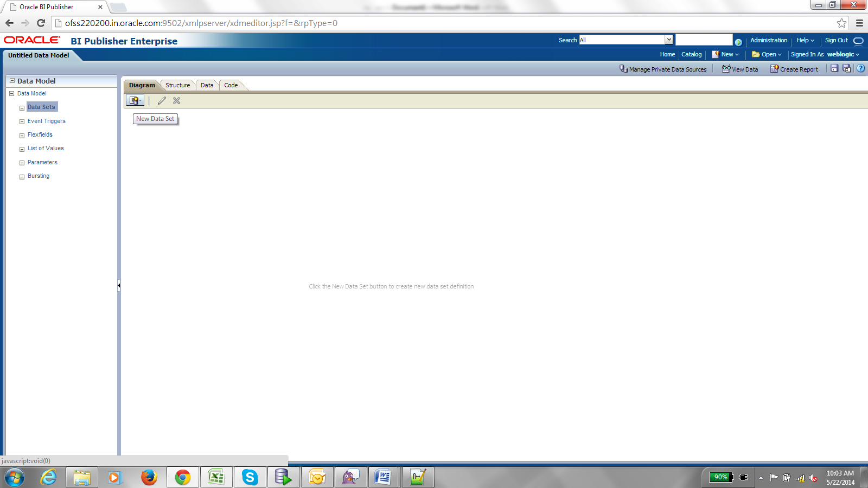Reload the page in browser

click(x=41, y=23)
